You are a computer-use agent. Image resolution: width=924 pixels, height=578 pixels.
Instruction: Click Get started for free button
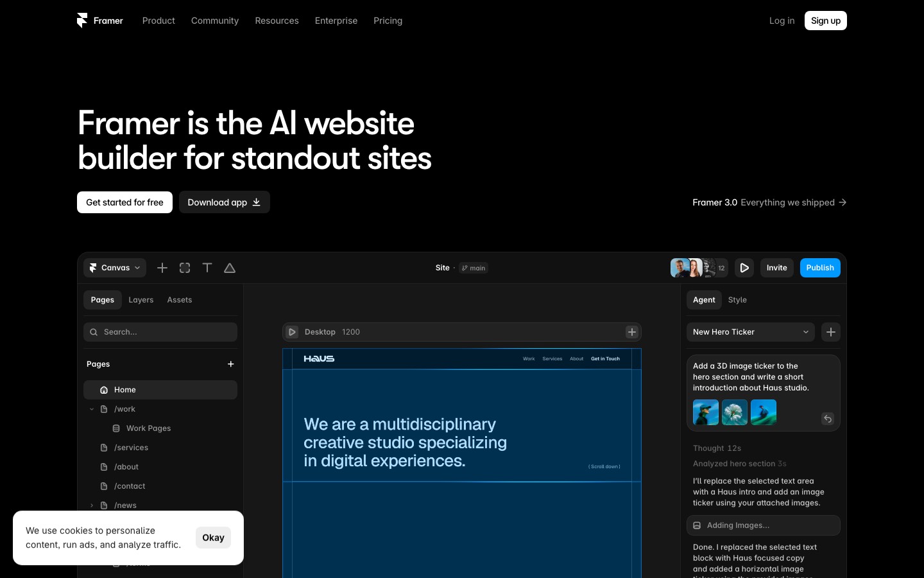pyautogui.click(x=124, y=202)
